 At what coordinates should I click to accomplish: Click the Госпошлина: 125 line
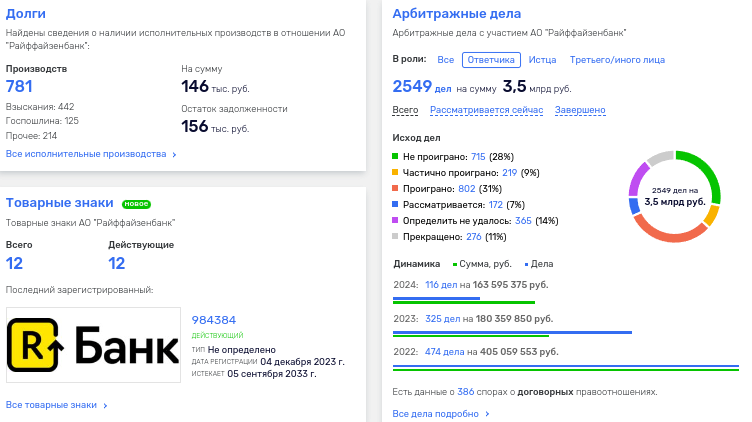[42, 121]
